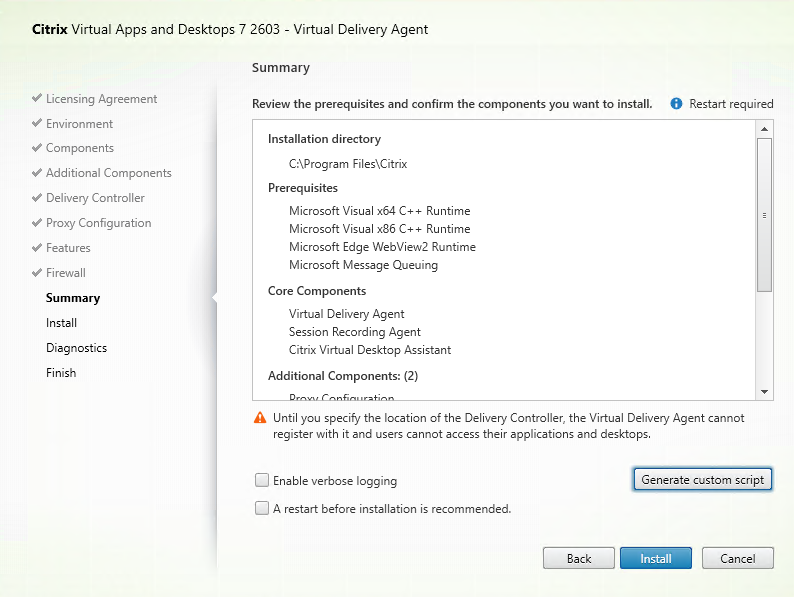Click the Delivery Controller warning message text

click(508, 426)
